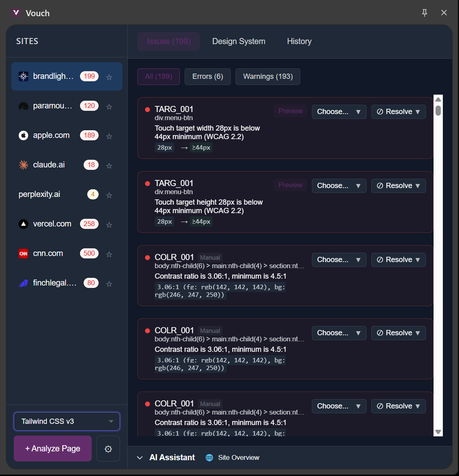Select the claude.ai site icon
Image resolution: width=459 pixels, height=476 pixels.
[x=23, y=165]
